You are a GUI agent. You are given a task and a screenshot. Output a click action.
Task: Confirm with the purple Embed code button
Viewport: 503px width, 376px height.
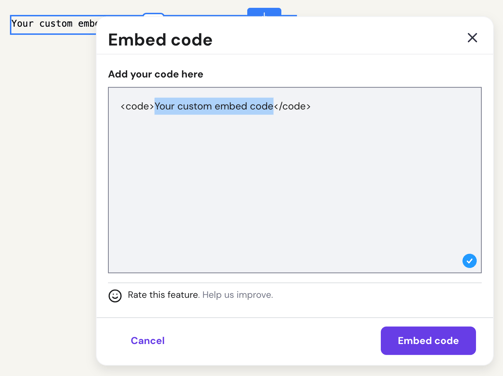[x=428, y=341]
